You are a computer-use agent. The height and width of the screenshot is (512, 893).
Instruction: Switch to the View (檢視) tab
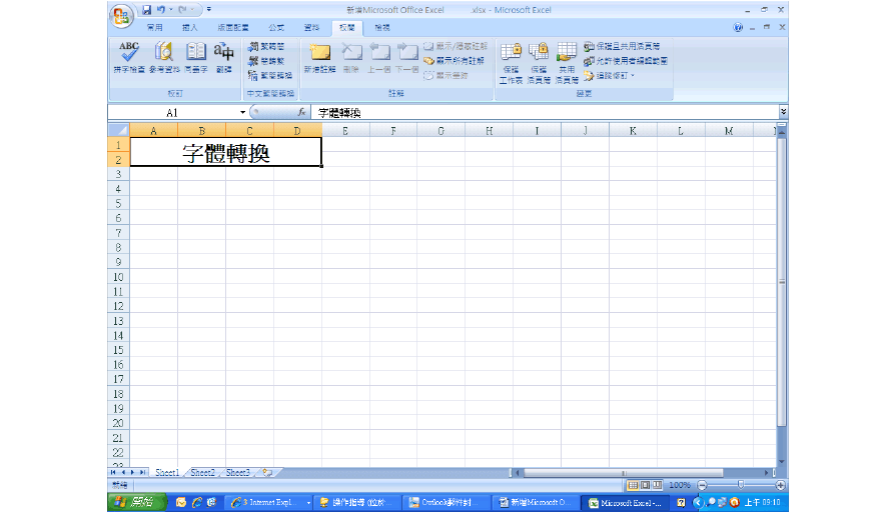click(382, 27)
